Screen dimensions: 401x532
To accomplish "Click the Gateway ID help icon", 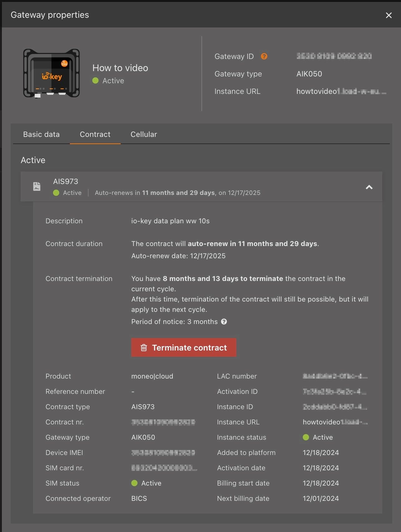I will [x=264, y=56].
